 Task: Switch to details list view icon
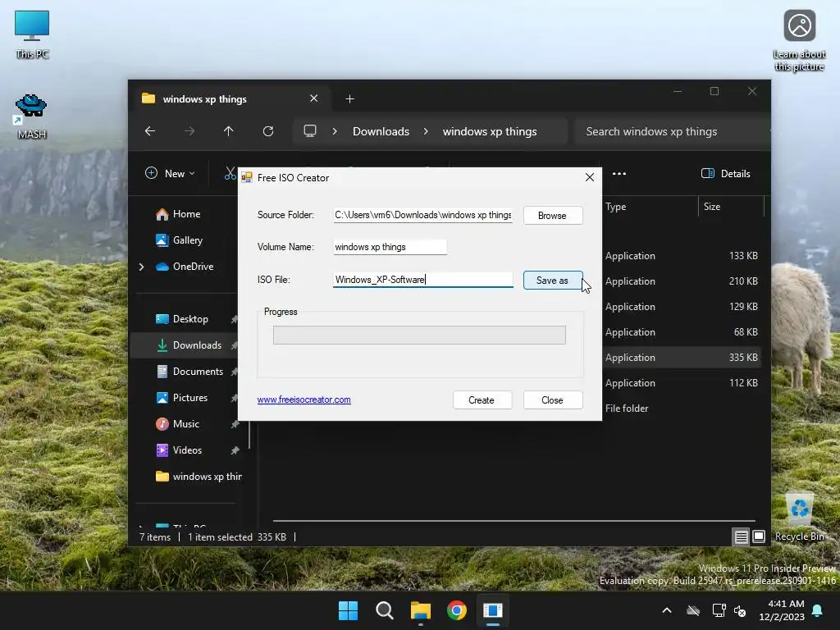[741, 536]
